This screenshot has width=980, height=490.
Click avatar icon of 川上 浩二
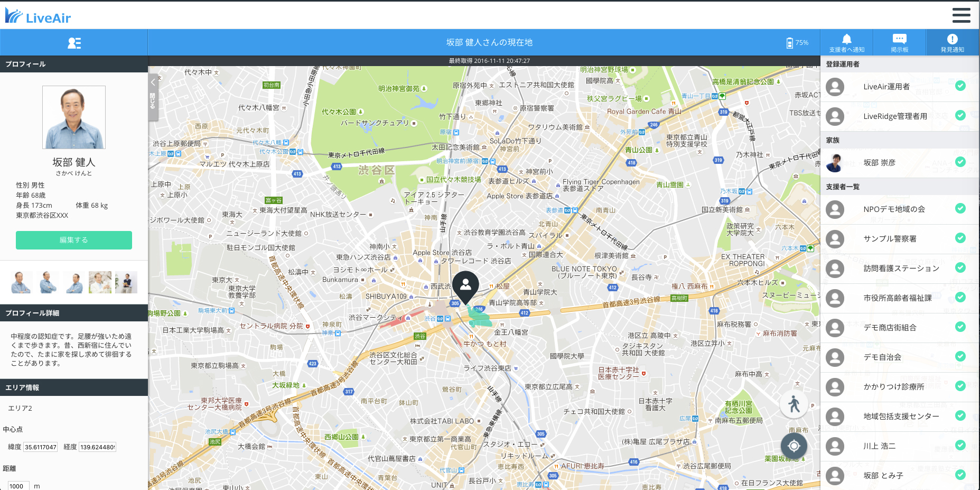835,446
